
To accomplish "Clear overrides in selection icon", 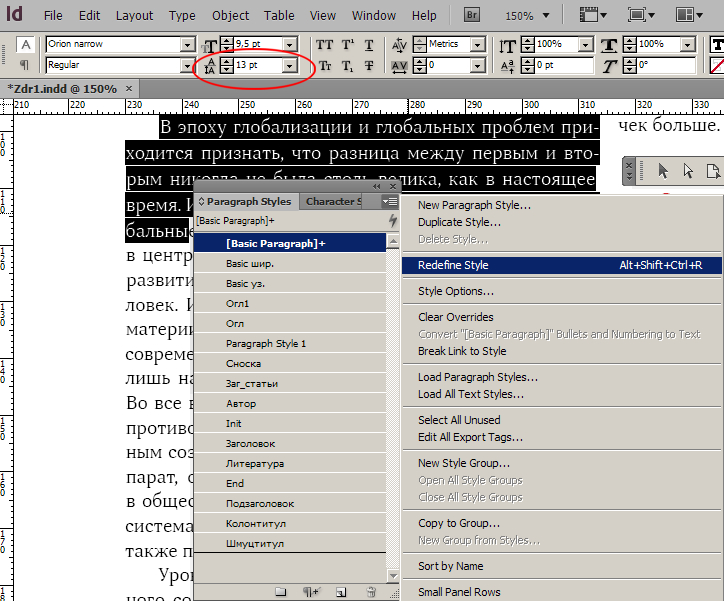I will coord(312,592).
